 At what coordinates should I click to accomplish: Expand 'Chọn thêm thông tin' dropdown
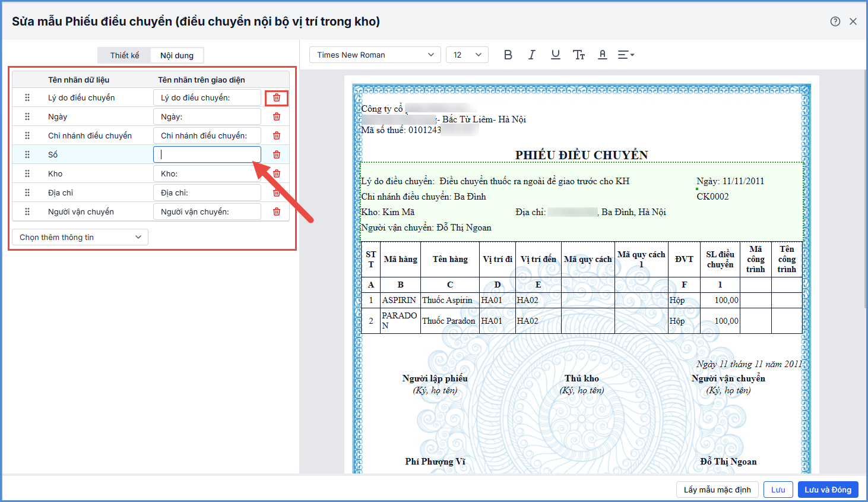tap(80, 237)
